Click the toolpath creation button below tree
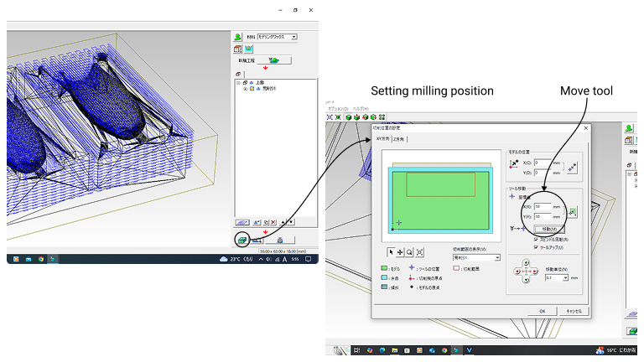The height and width of the screenshot is (362, 644). point(241,222)
